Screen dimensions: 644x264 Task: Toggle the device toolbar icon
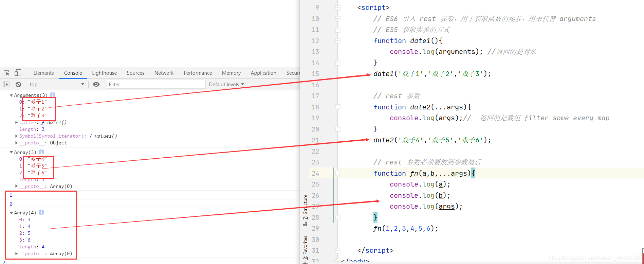point(18,73)
